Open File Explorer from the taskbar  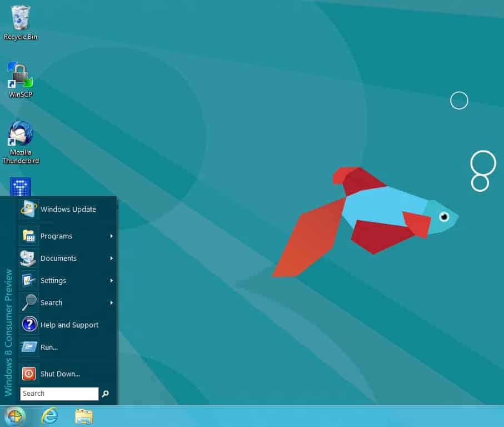(x=84, y=416)
